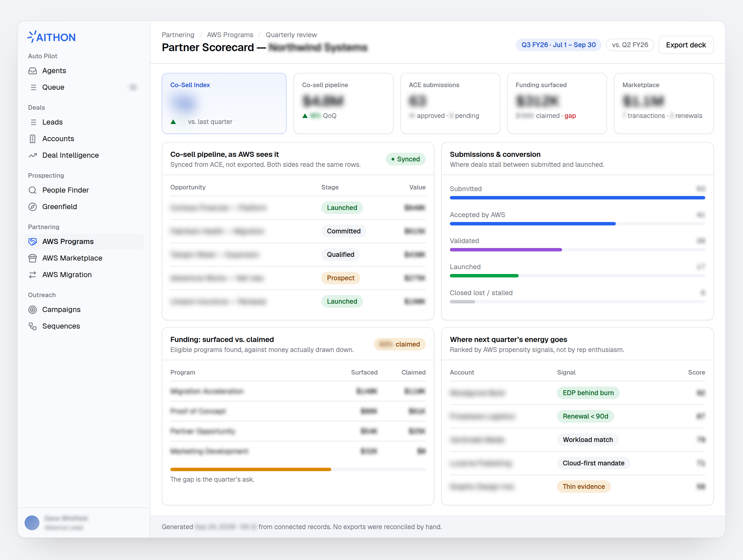Click the orange funding claimed bar
Screen dimensions: 743x560
coord(251,469)
